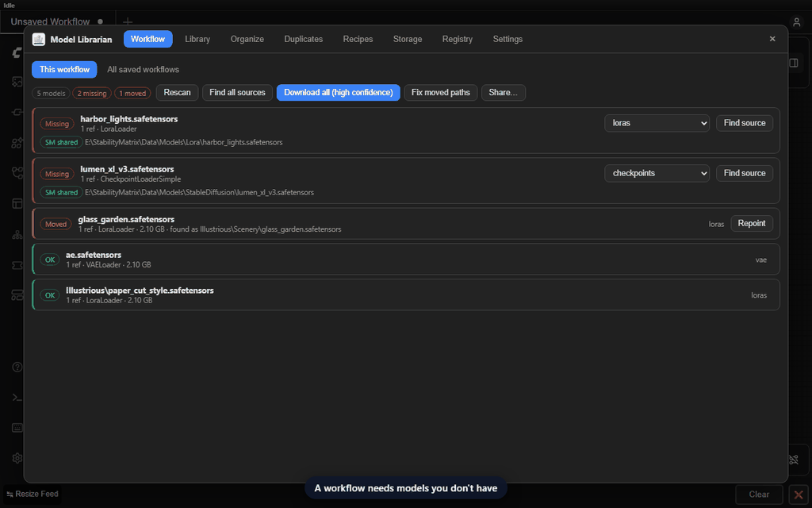The height and width of the screenshot is (508, 812).
Task: Open the Share... button
Action: click(x=504, y=92)
